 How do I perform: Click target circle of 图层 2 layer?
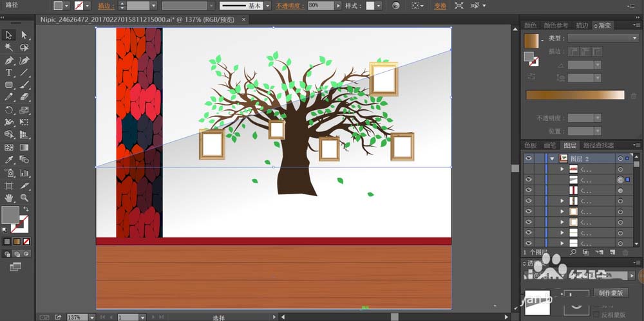pos(620,158)
